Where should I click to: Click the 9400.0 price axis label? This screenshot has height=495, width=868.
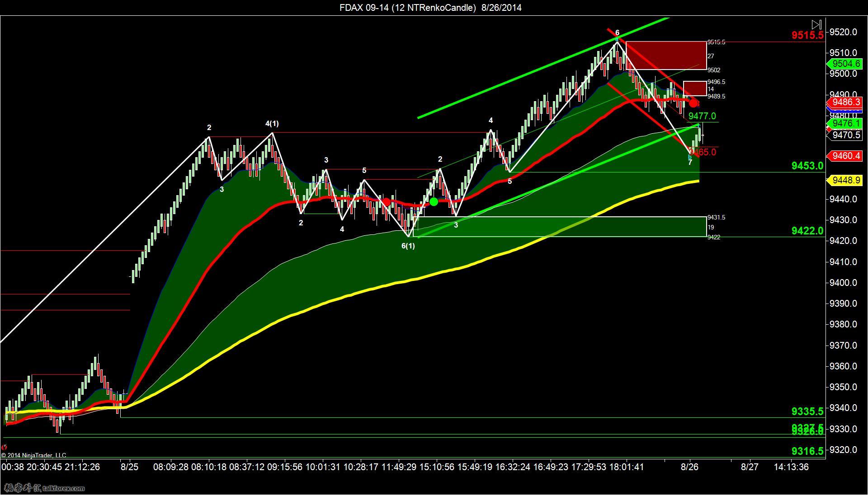[x=843, y=283]
